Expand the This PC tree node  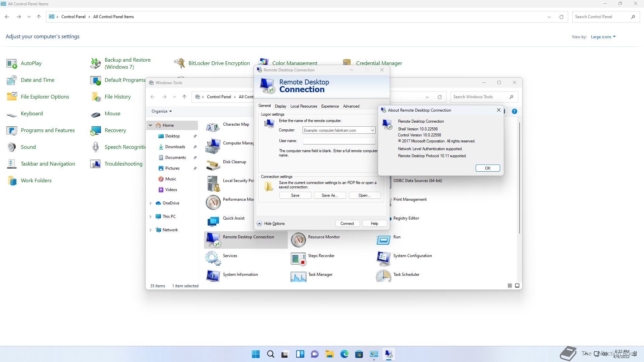[x=151, y=217]
